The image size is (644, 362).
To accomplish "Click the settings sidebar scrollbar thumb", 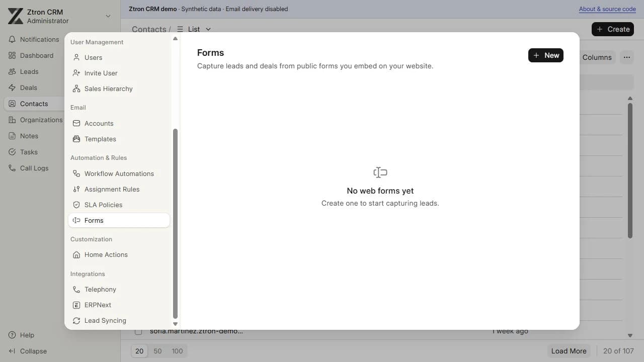I will pos(175,224).
